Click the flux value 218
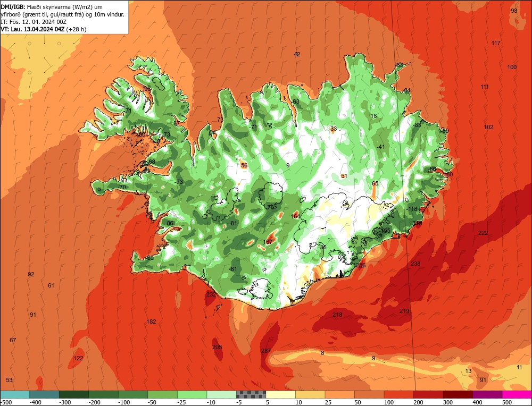Viewport: 532px width, 406px height. pos(337,315)
